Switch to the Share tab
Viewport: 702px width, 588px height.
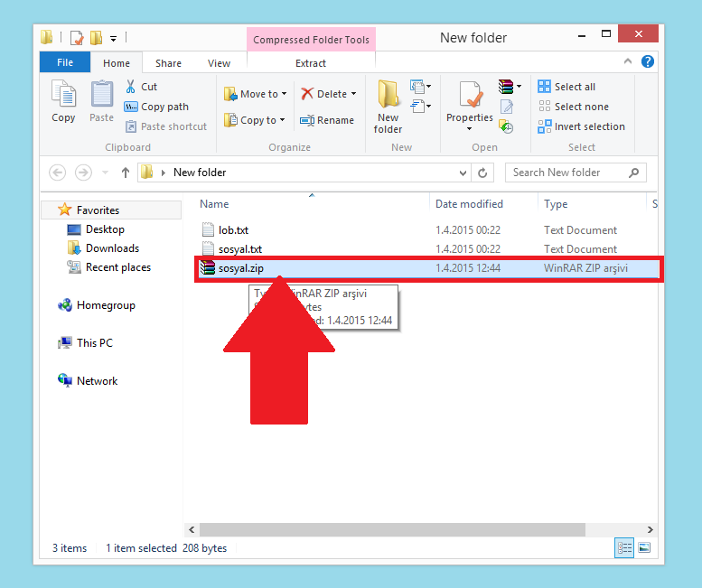[x=168, y=63]
